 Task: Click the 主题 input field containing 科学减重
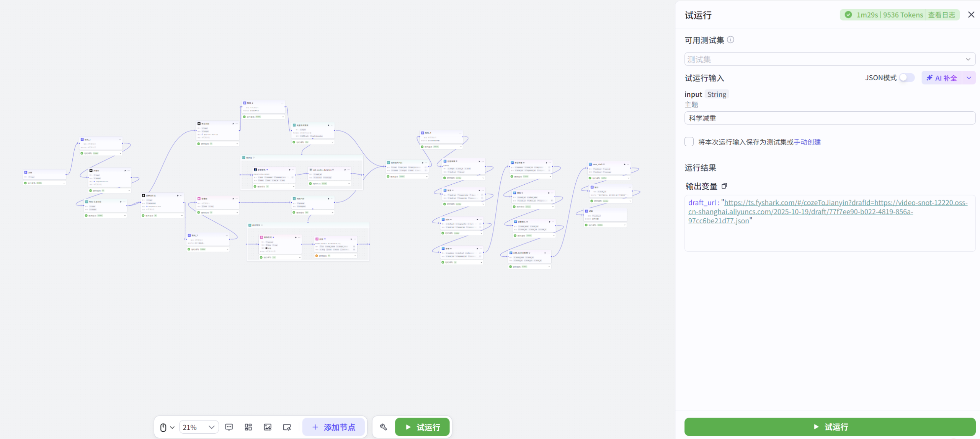coord(830,118)
